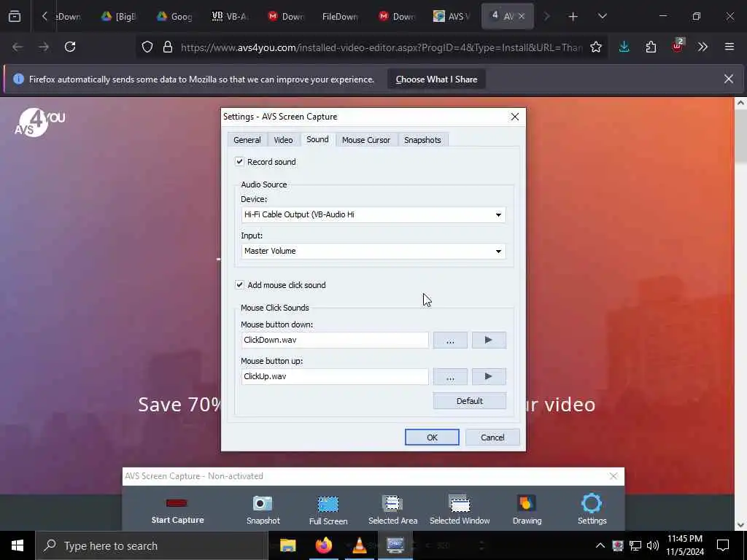Show hidden system tray icons

point(600,545)
